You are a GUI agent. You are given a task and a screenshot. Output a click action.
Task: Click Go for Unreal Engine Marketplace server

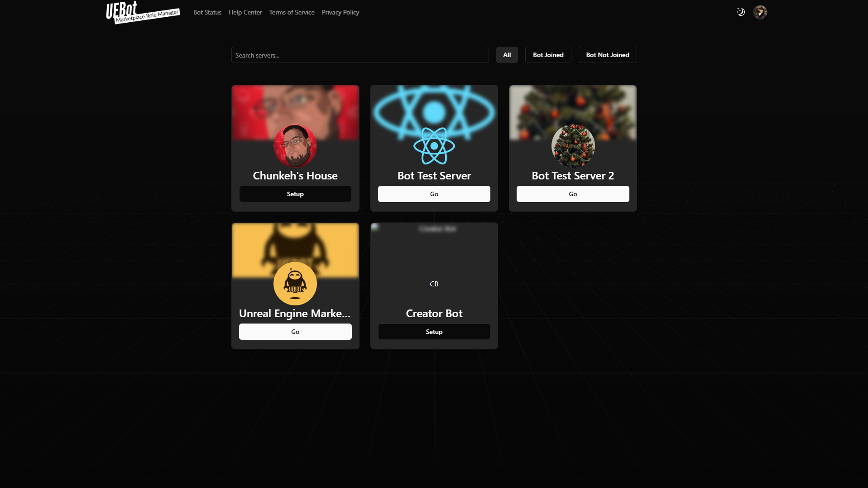[x=295, y=332]
